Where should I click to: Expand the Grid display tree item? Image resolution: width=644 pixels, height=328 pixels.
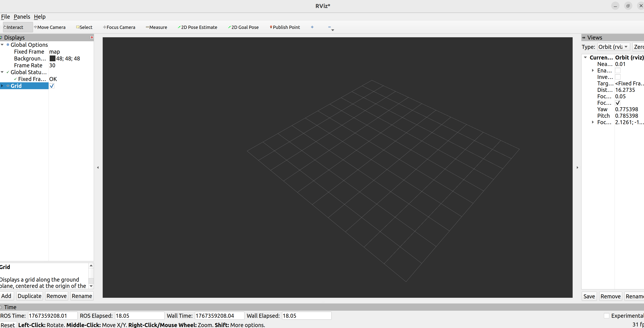point(2,86)
